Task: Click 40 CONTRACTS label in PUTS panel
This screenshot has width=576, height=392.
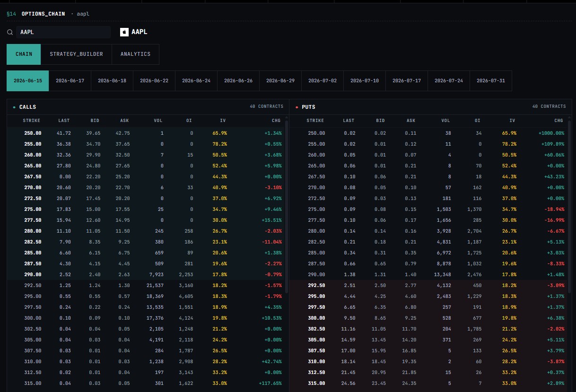Action: (x=549, y=106)
